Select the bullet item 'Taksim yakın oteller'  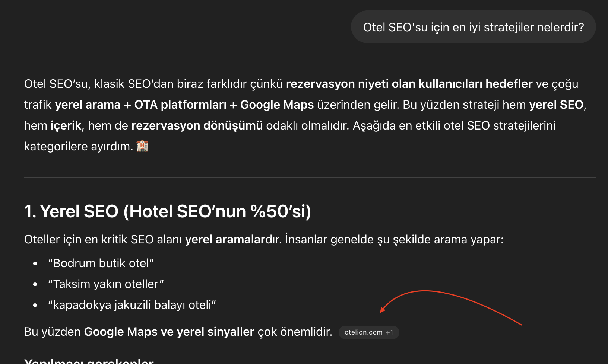(x=105, y=284)
